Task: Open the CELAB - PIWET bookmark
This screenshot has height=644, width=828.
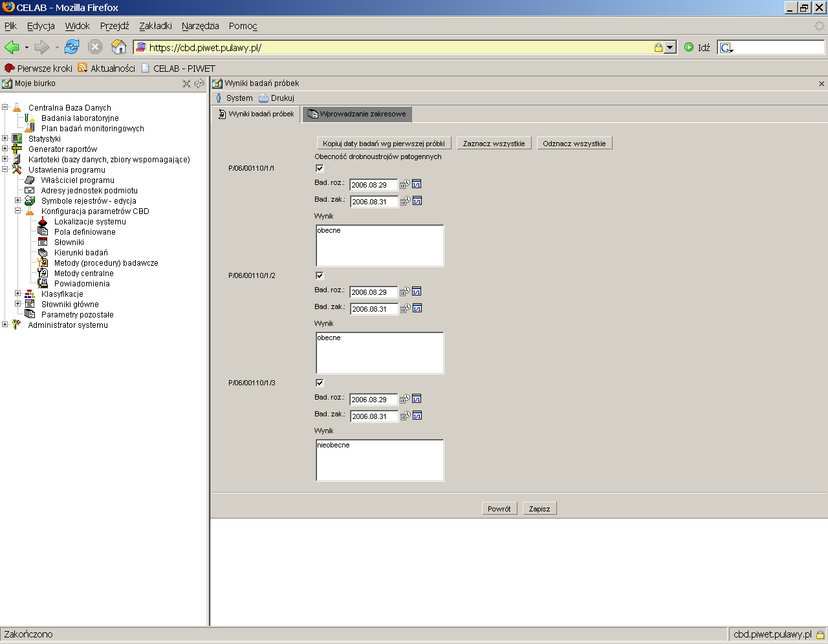Action: click(178, 68)
